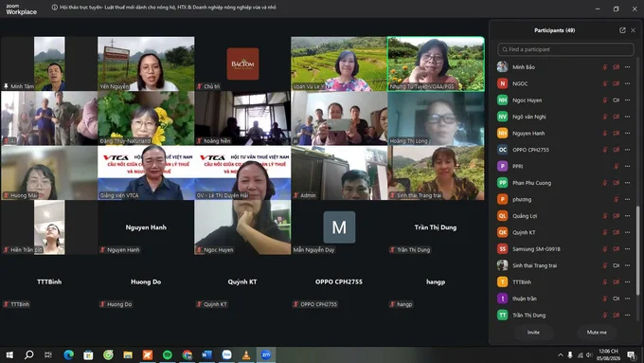Select Yến Nguyễn's video tile
The width and height of the screenshot is (644, 363).
146,64
